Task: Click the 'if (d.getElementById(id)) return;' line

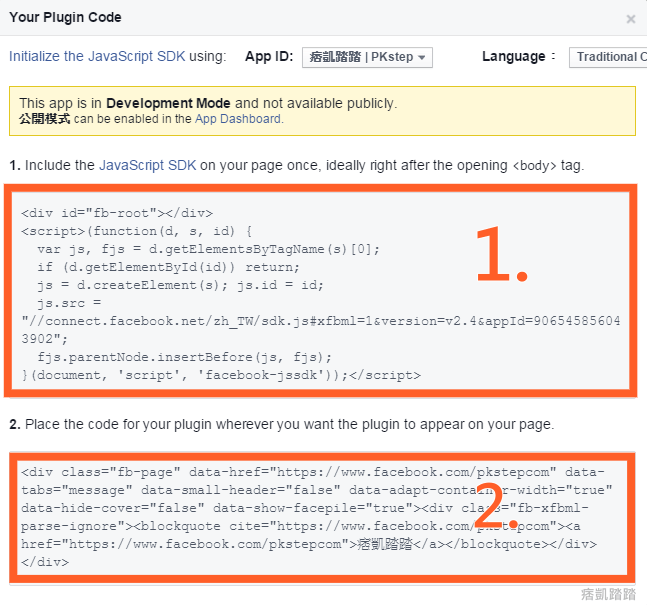Action: click(168, 267)
